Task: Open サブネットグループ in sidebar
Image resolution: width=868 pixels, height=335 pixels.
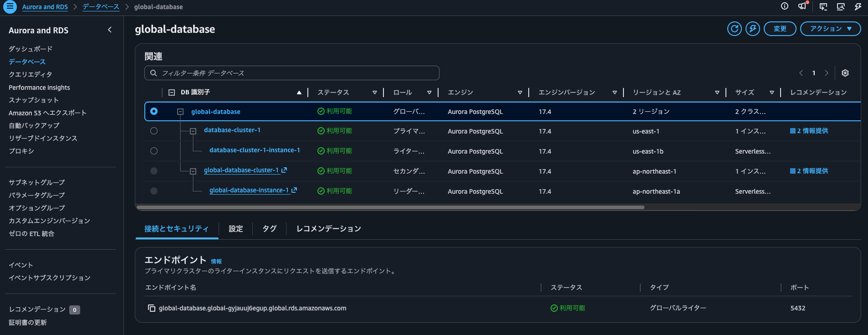Action: click(37, 182)
